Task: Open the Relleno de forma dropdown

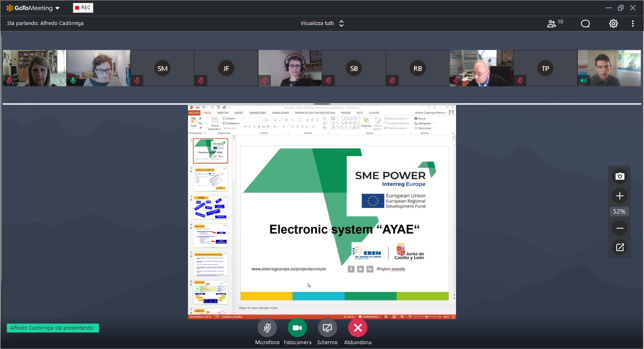Action: [x=396, y=118]
